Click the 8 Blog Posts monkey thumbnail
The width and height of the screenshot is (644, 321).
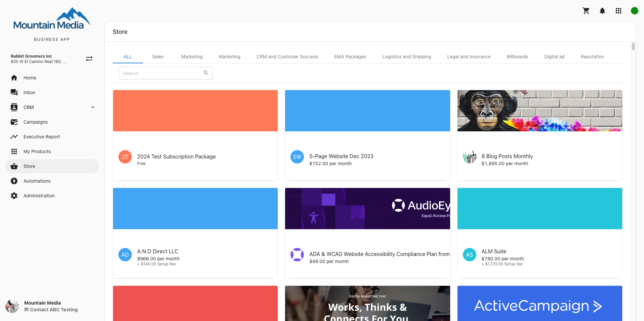point(539,111)
